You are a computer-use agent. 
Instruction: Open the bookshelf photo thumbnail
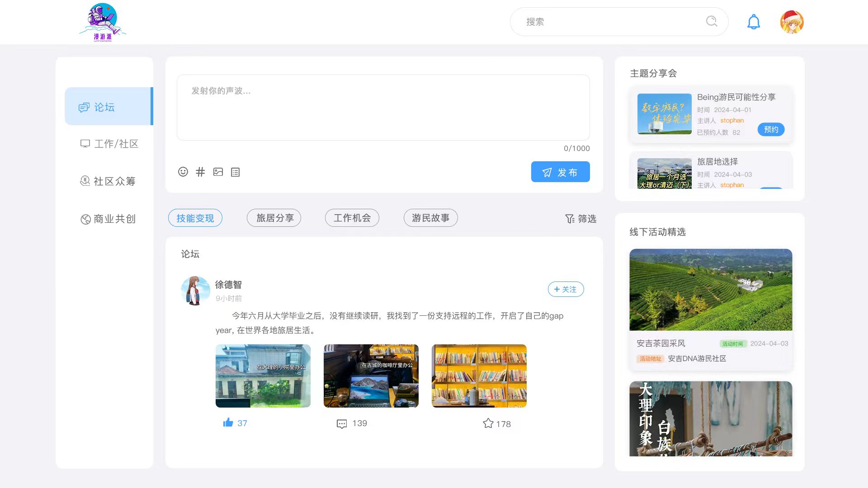[479, 376]
